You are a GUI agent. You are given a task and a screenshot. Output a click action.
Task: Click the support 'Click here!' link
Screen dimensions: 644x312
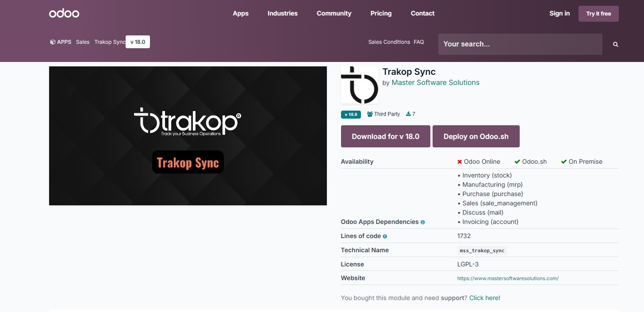pyautogui.click(x=485, y=298)
